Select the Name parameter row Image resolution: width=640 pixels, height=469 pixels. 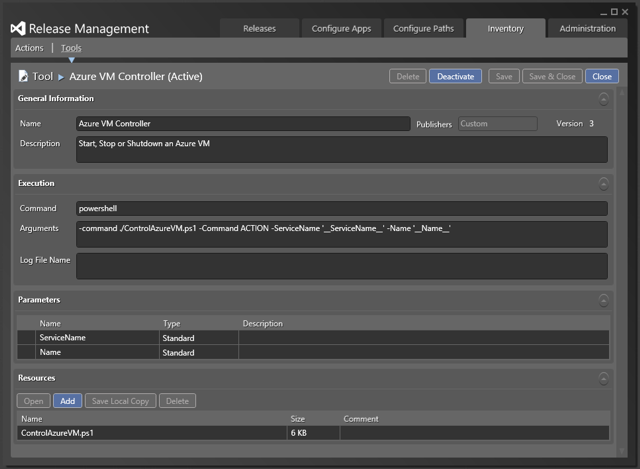[313, 352]
